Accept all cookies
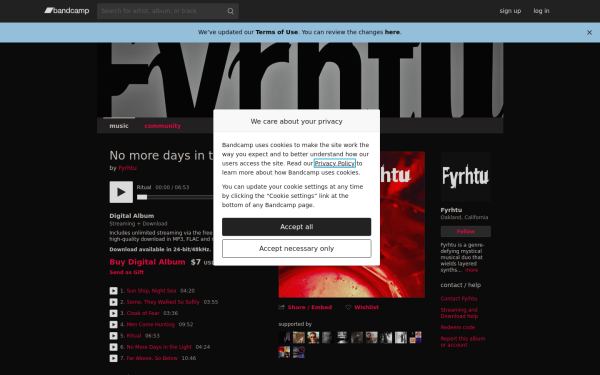The width and height of the screenshot is (600, 375). [297, 227]
